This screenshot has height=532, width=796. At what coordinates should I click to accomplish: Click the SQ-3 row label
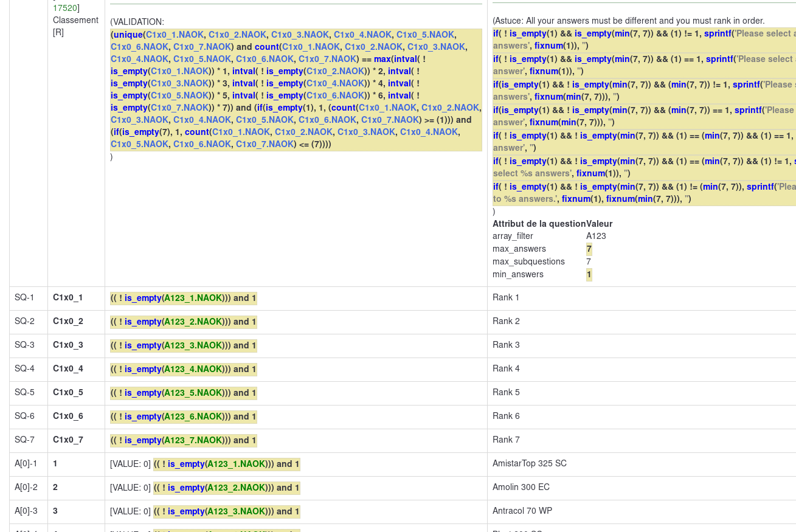click(x=24, y=345)
